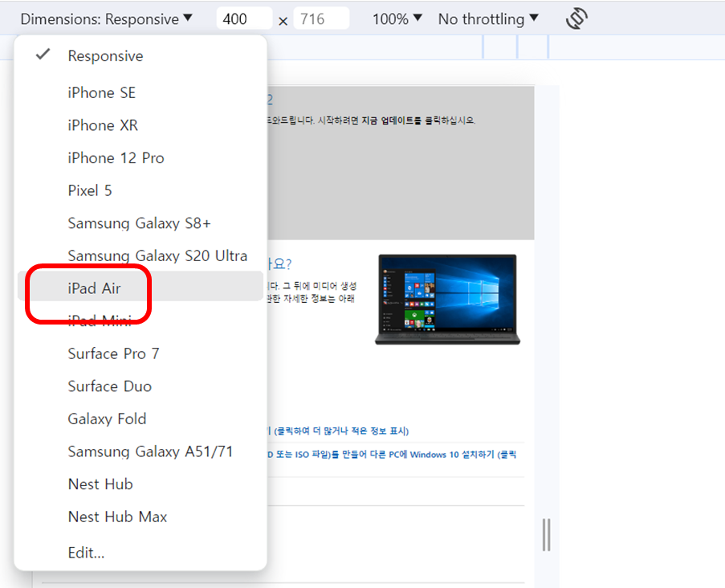Open the 100% zoom dropdown
Viewport: 725px width, 588px height.
[x=397, y=19]
